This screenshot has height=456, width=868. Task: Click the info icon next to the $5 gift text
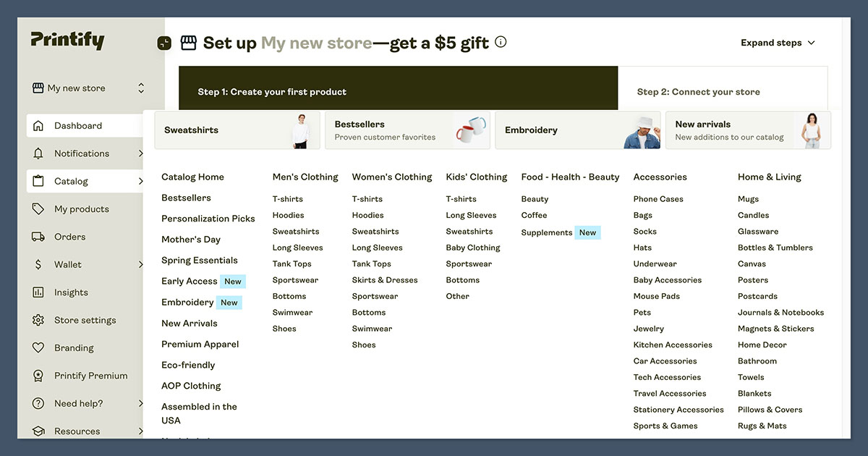[500, 42]
